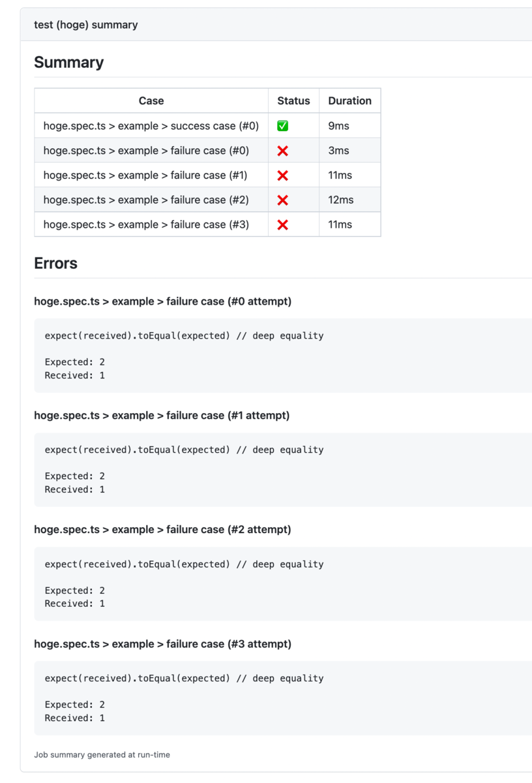
Task: Click the red X for failure case (#3)
Action: click(282, 224)
